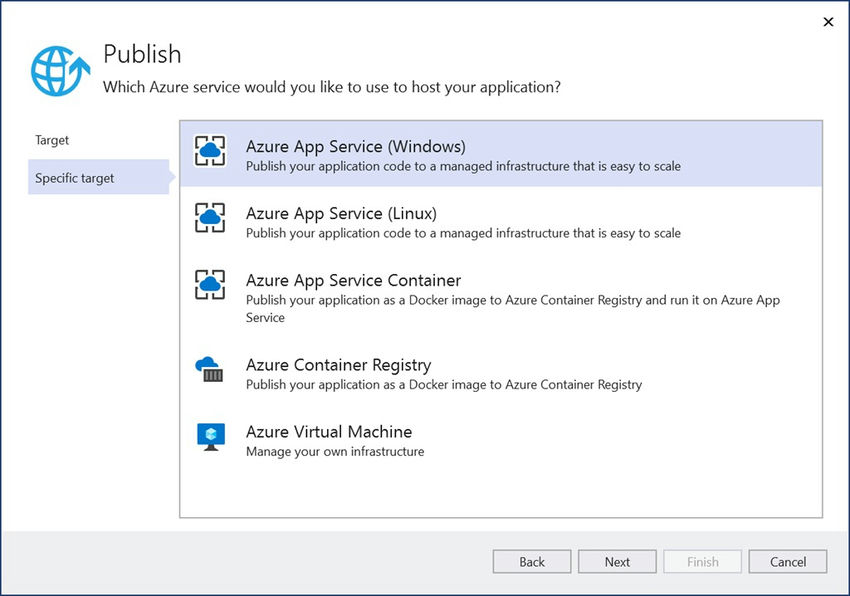Screen dimensions: 850x596
Task: Close the Publish dialog with the X
Action: coord(828,22)
